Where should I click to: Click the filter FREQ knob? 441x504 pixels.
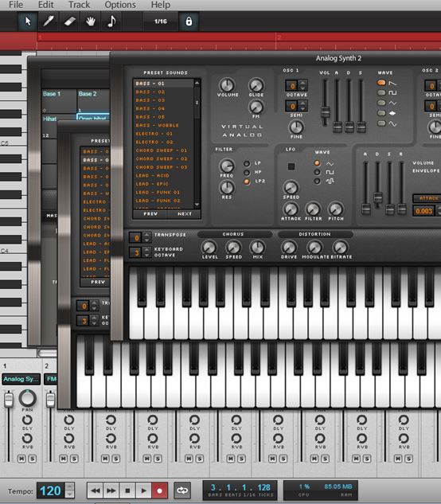click(x=227, y=166)
